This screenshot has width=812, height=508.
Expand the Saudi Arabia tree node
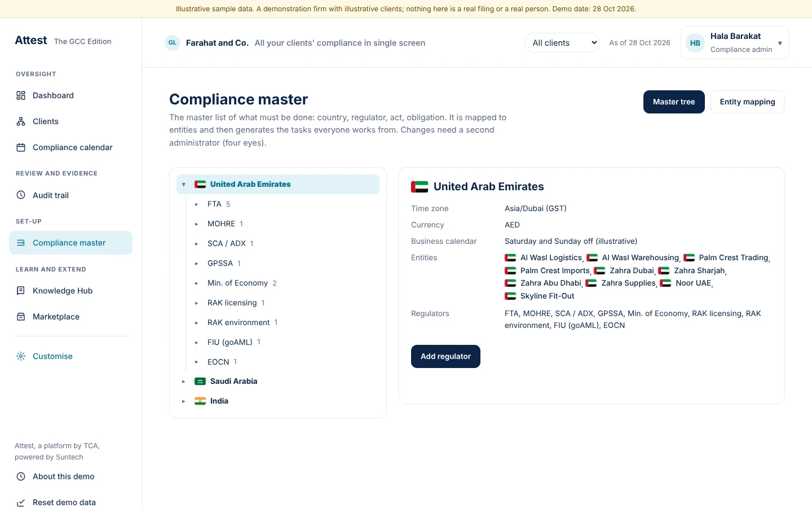184,382
